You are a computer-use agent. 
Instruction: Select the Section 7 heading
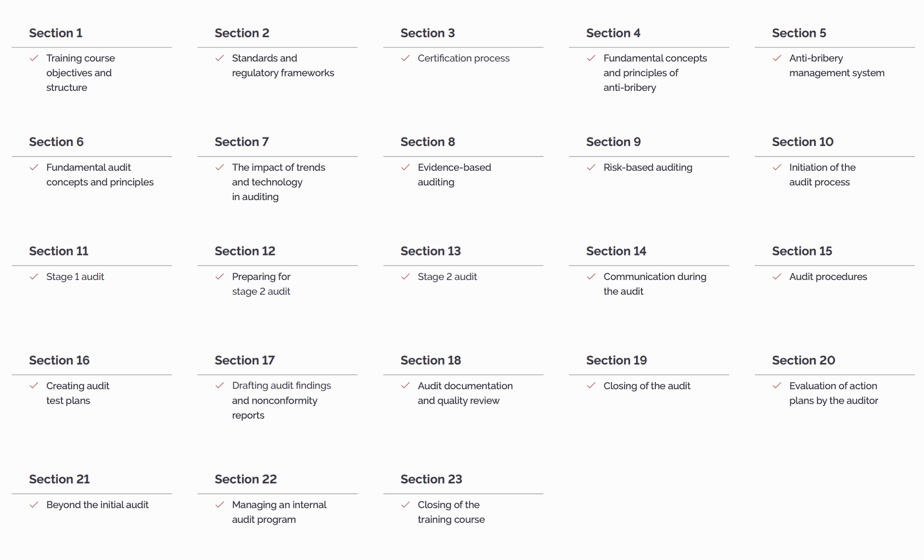pyautogui.click(x=242, y=142)
